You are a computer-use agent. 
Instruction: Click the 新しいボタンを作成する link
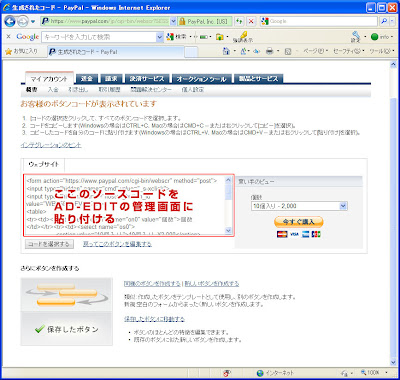click(x=212, y=284)
